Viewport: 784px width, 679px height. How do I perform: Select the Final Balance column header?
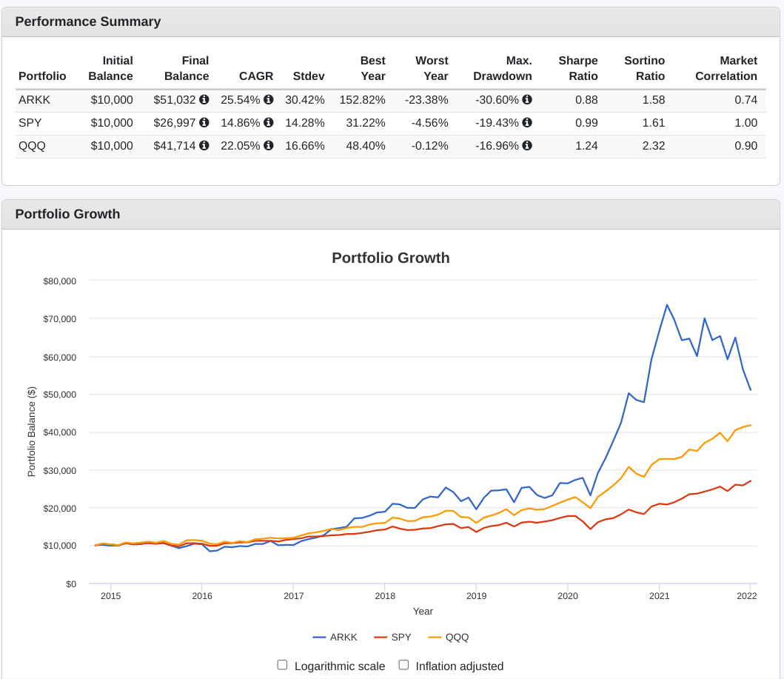[x=187, y=69]
